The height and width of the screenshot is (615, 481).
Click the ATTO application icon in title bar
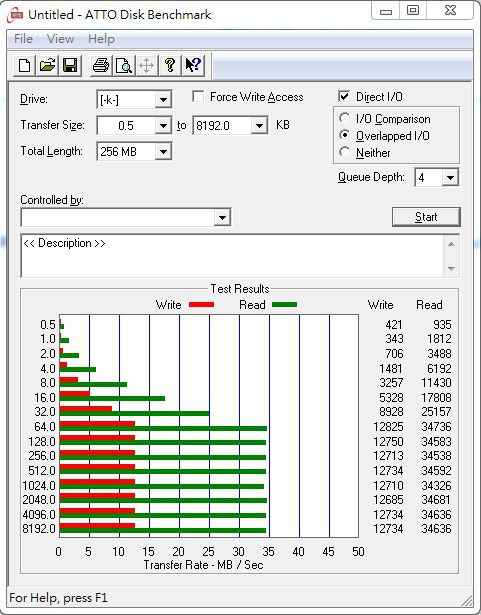coord(15,15)
